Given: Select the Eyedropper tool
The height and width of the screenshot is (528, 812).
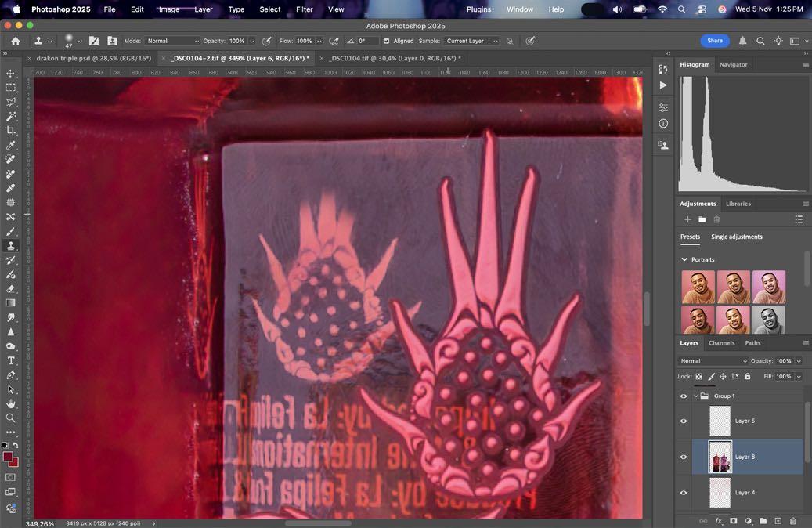Looking at the screenshot, I should pos(10,145).
